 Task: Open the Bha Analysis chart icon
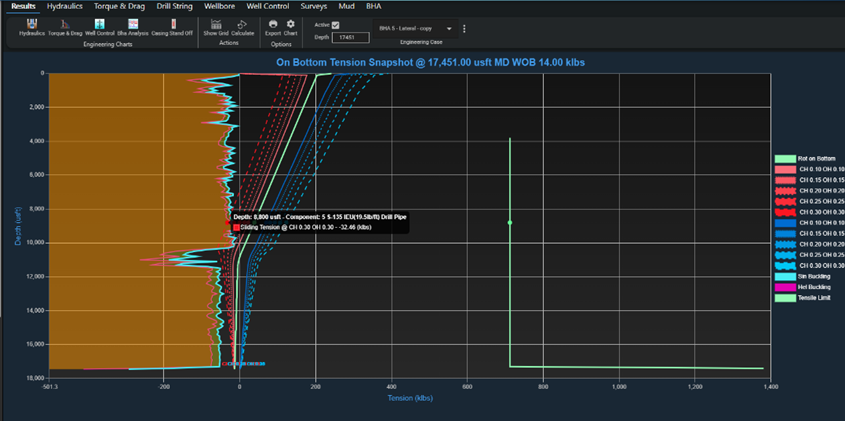[133, 24]
